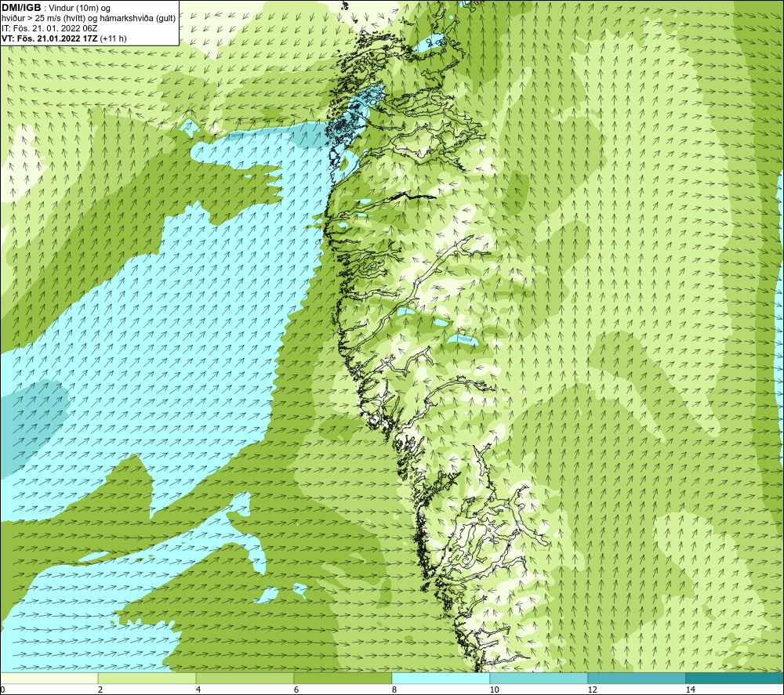784x695 pixels.
Task: Click the teal 12–14 m/s scale swatch
Action: (637, 678)
